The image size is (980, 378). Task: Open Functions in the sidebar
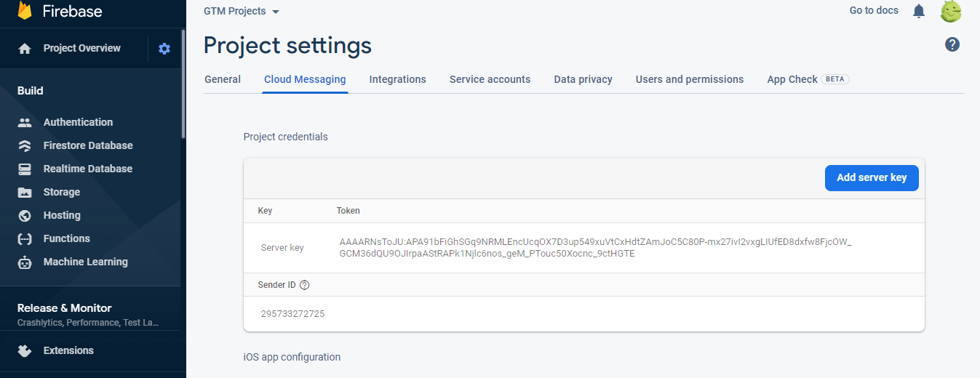tap(67, 238)
